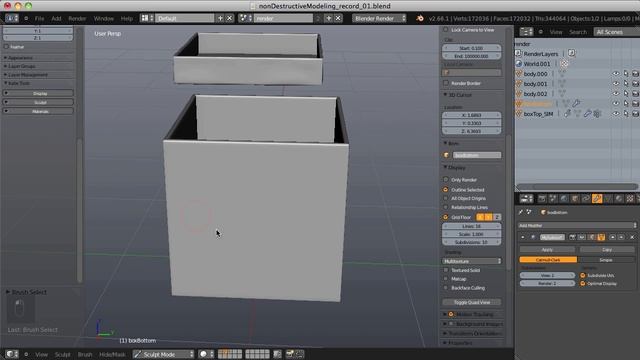Open the Sculpt menu in 3D view header
640x360 pixels.
tap(62, 354)
